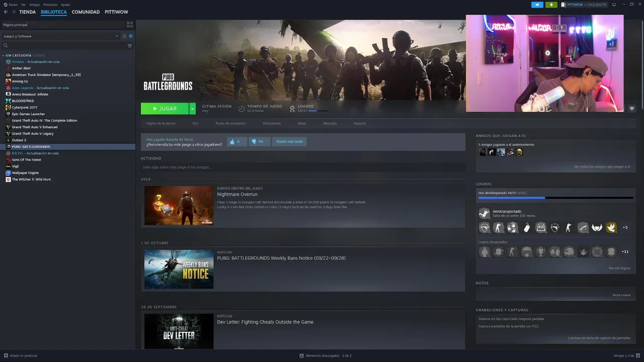Collapse the SIN CATEGORÍA group
This screenshot has height=362, width=644.
pyautogui.click(x=4, y=55)
